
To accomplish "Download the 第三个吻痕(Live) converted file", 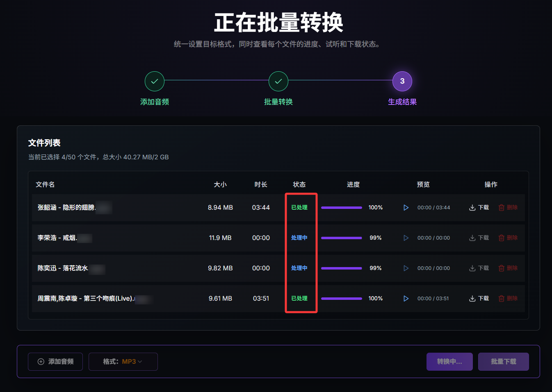I will (479, 299).
